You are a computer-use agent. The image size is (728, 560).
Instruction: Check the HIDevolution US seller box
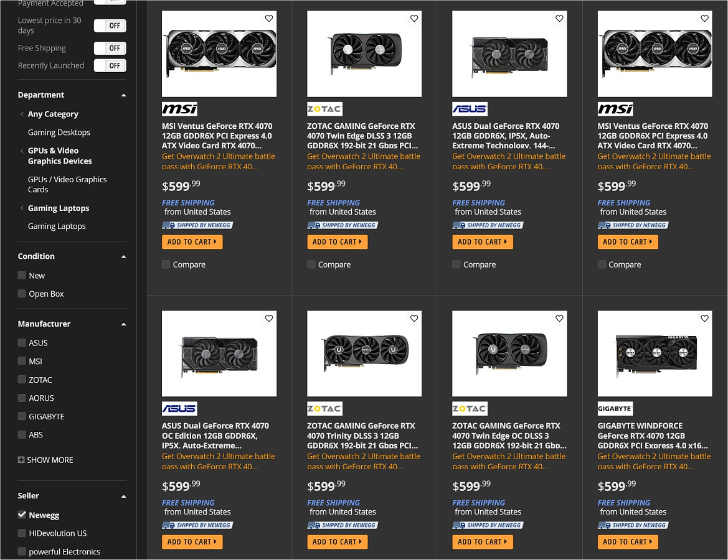[x=22, y=533]
